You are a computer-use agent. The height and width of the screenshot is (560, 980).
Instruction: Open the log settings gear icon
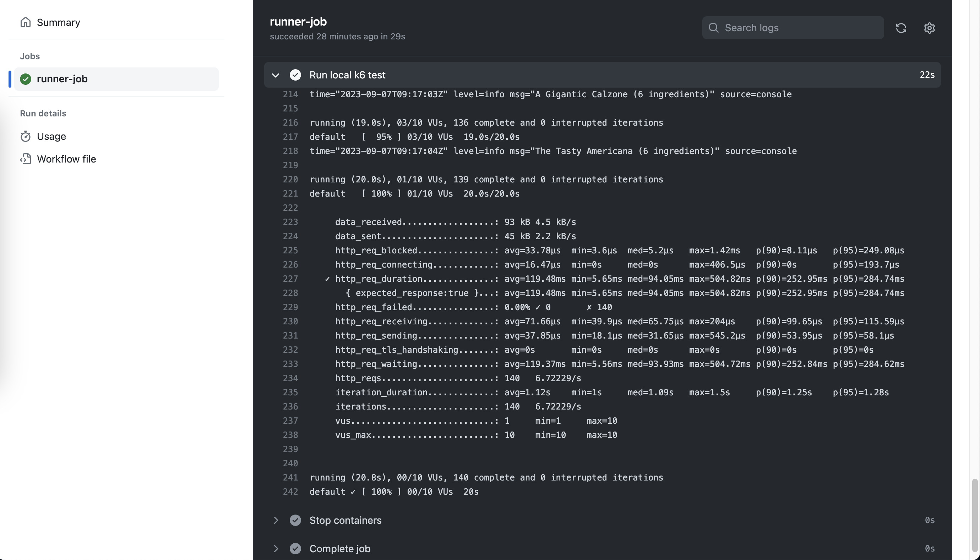[929, 28]
